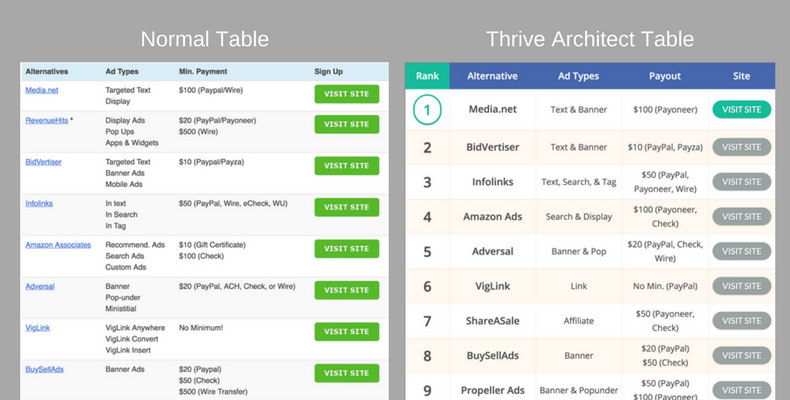
Task: Open the Amazon Associates link
Action: pyautogui.click(x=58, y=245)
